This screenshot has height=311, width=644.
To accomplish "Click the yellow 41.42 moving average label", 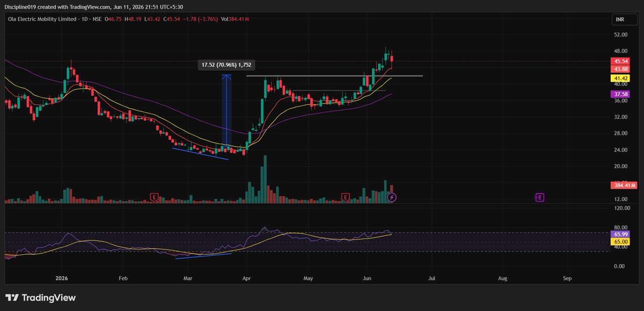I will click(x=621, y=78).
